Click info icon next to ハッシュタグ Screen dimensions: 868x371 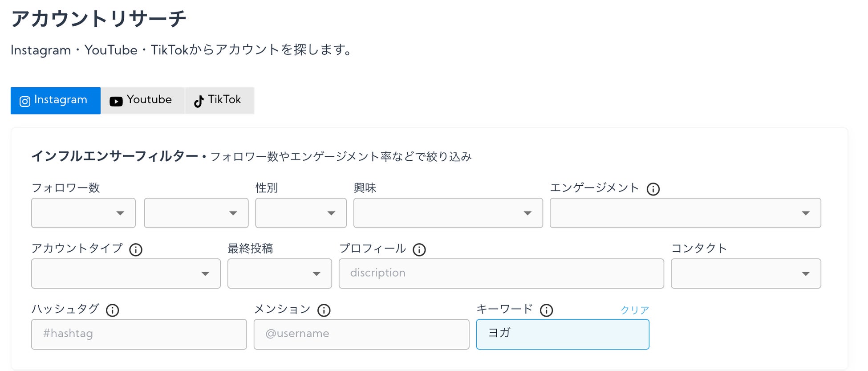point(113,310)
